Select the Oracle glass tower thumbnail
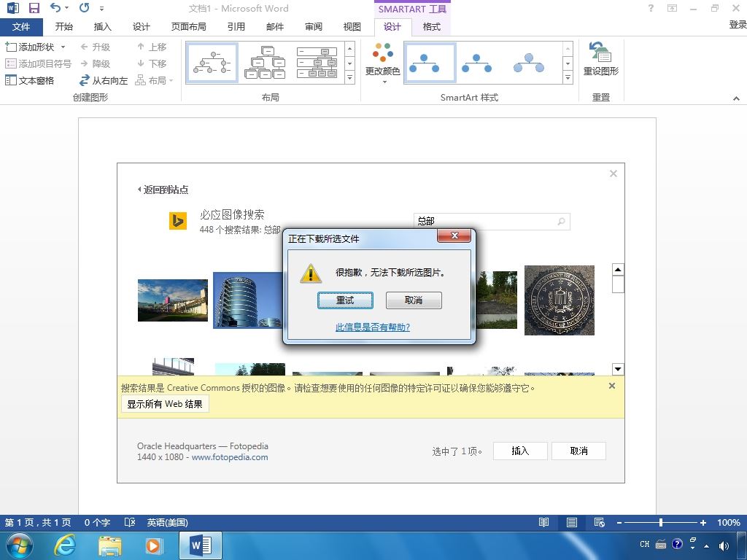Screen dimensions: 747x560 pyautogui.click(x=248, y=300)
